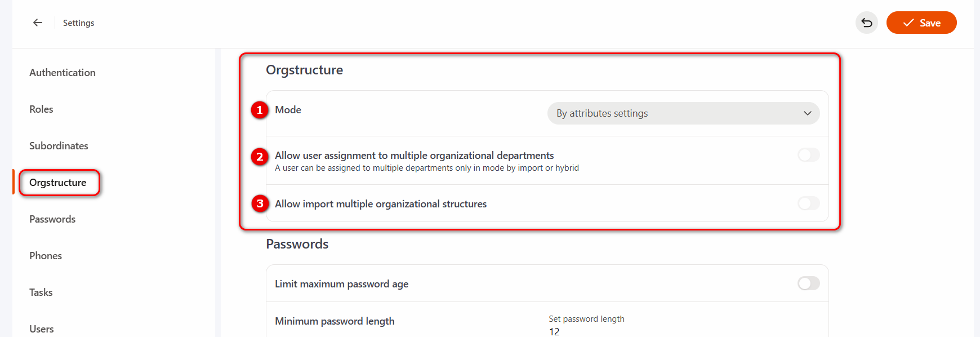Image resolution: width=980 pixels, height=337 pixels.
Task: Click the undo revert changes icon
Action: pos(866,23)
